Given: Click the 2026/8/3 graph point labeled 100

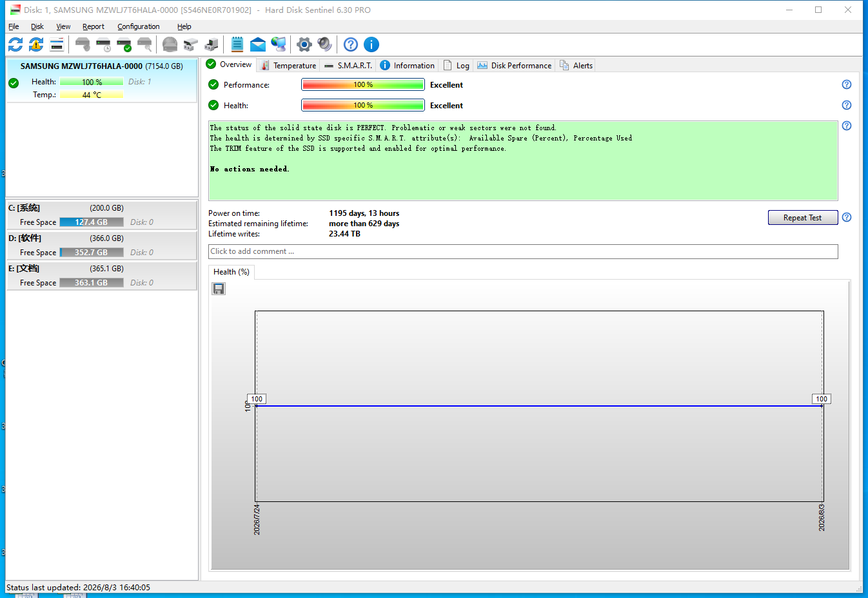Looking at the screenshot, I should coord(822,400).
